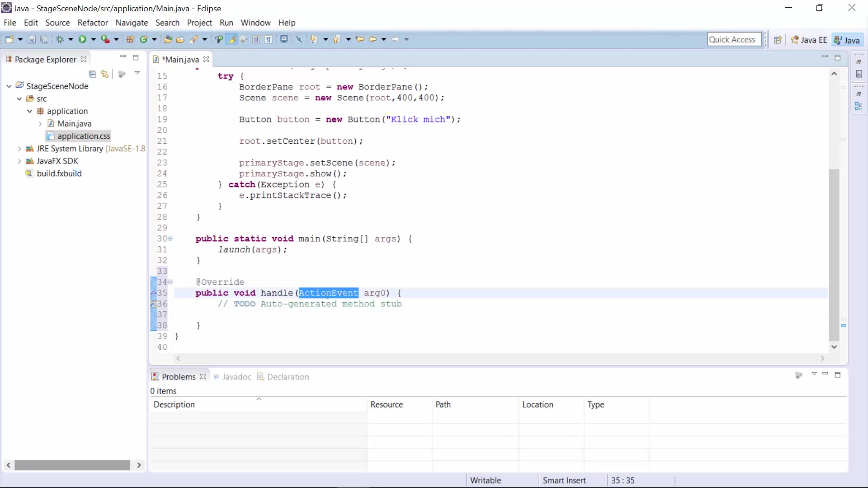The width and height of the screenshot is (868, 488).
Task: Click the New Java Package icon
Action: [130, 40]
